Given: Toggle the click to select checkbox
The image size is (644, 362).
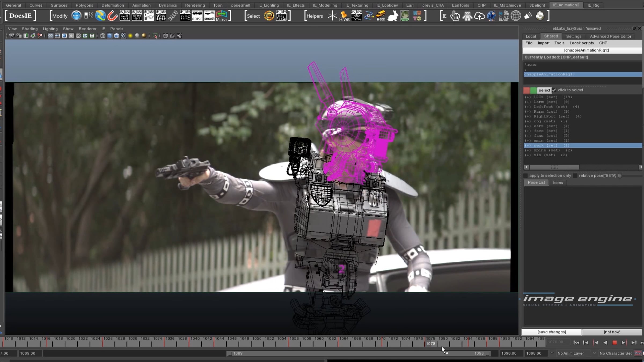Looking at the screenshot, I should pos(554,90).
